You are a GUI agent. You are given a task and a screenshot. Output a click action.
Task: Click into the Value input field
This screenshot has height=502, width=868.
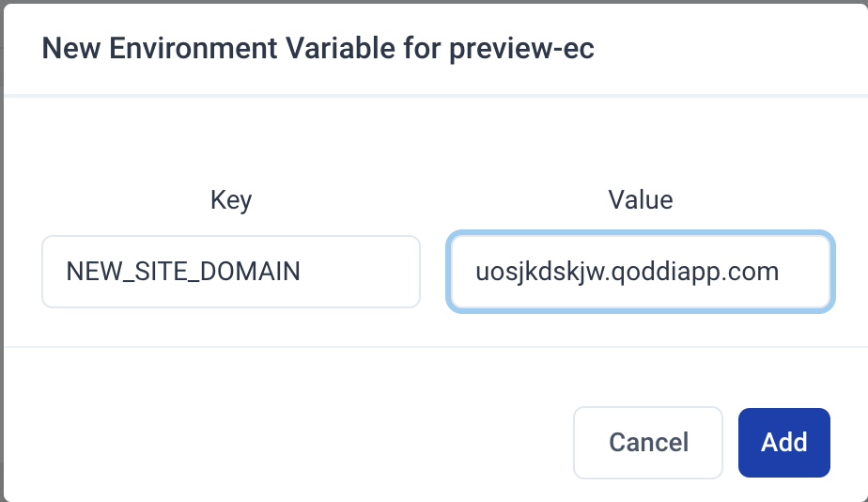[x=641, y=272]
